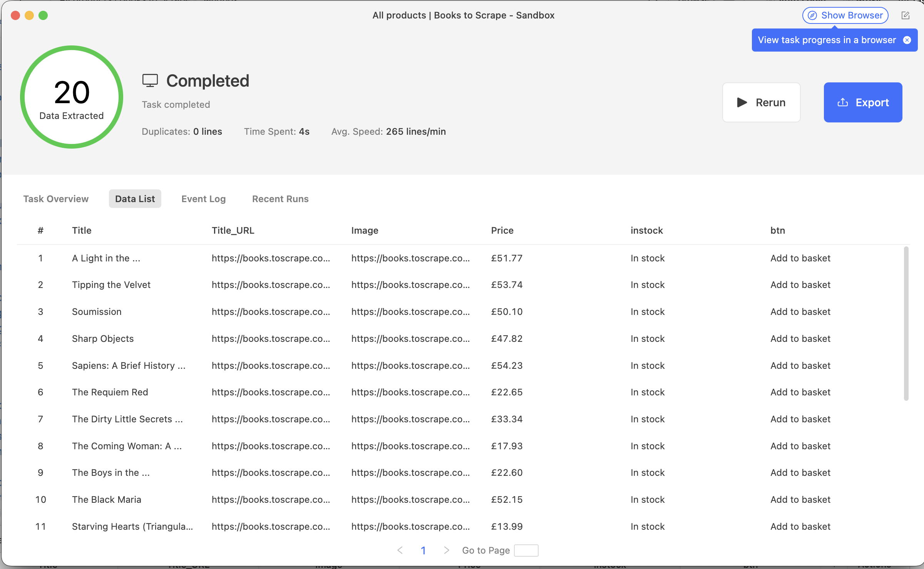Go to previous results page arrow
924x569 pixels.
400,550
